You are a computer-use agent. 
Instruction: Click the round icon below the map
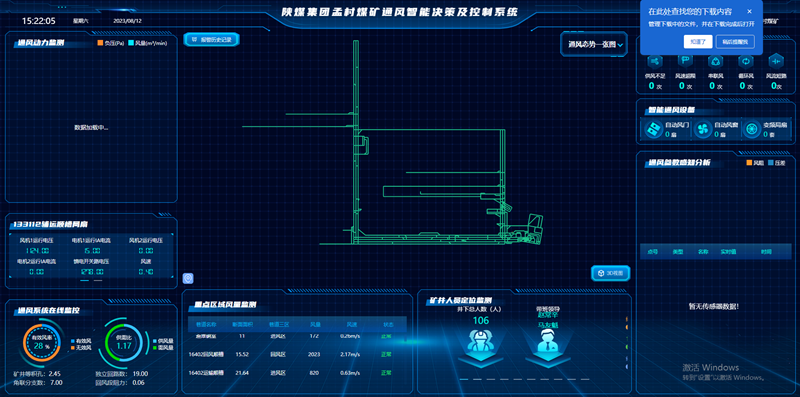click(x=188, y=278)
